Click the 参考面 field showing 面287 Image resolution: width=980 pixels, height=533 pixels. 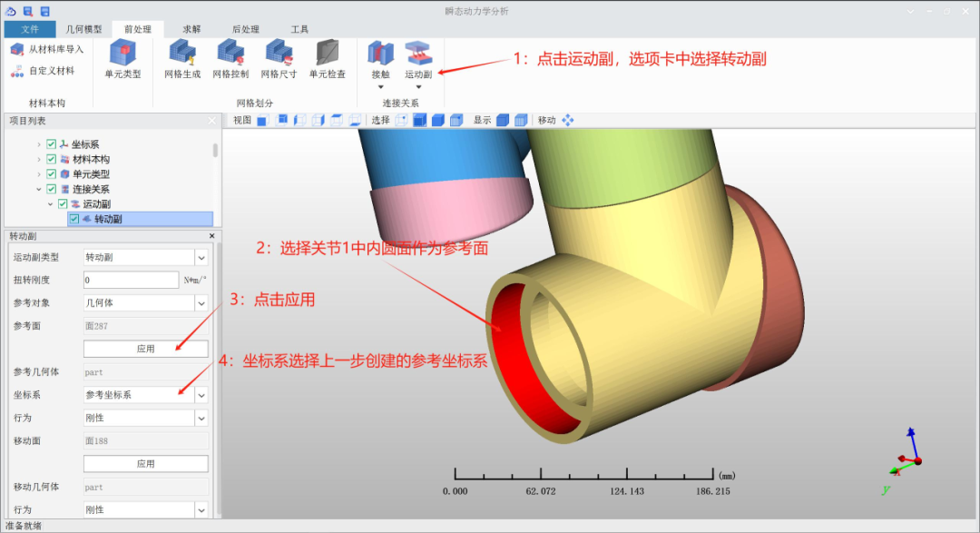[145, 326]
